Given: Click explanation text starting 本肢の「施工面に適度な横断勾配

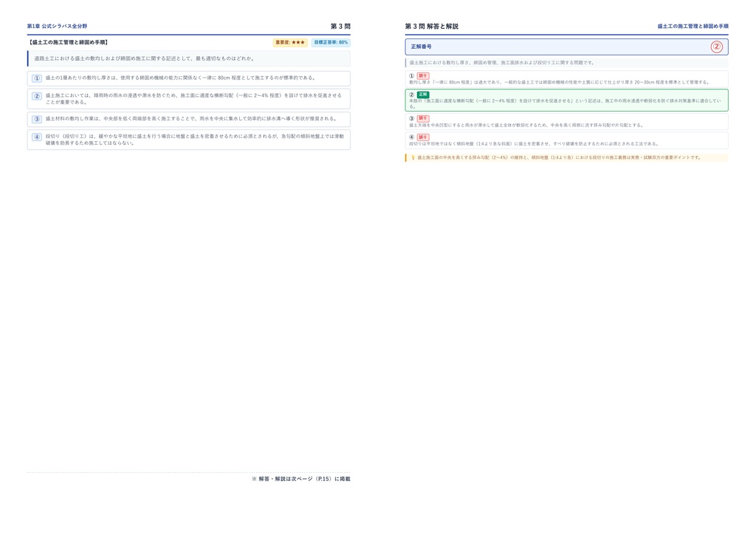Looking at the screenshot, I should 565,103.
